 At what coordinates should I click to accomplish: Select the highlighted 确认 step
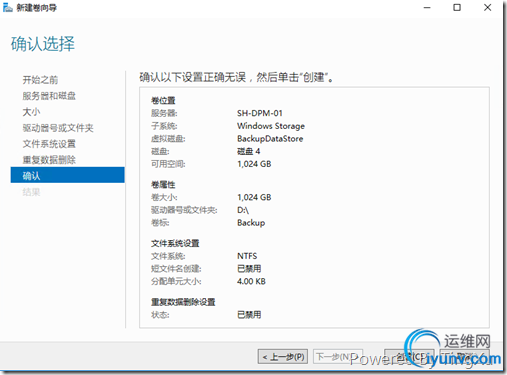tap(68, 175)
